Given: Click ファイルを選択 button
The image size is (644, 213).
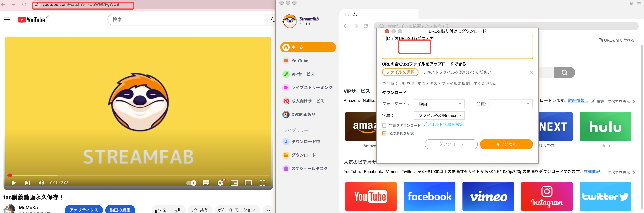Looking at the screenshot, I should [400, 72].
